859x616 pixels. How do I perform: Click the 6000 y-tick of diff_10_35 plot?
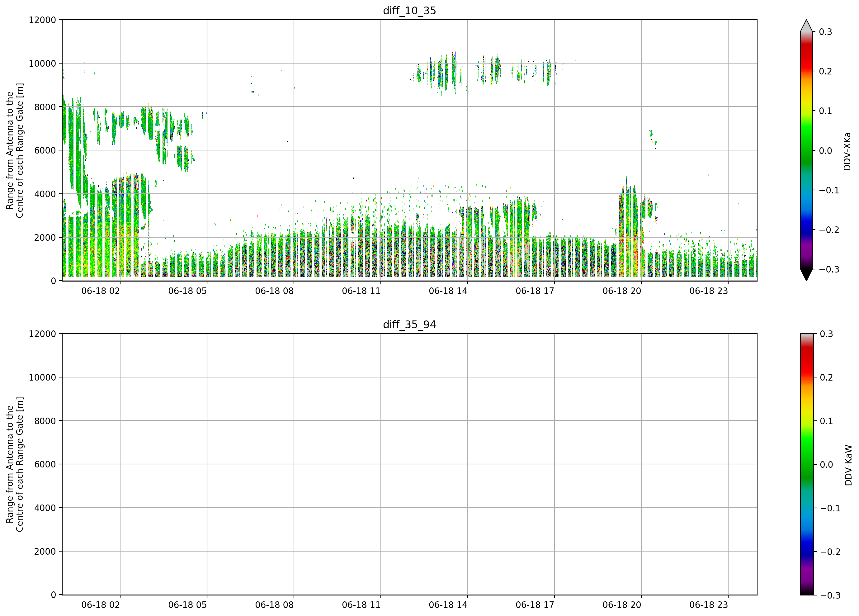pyautogui.click(x=45, y=150)
